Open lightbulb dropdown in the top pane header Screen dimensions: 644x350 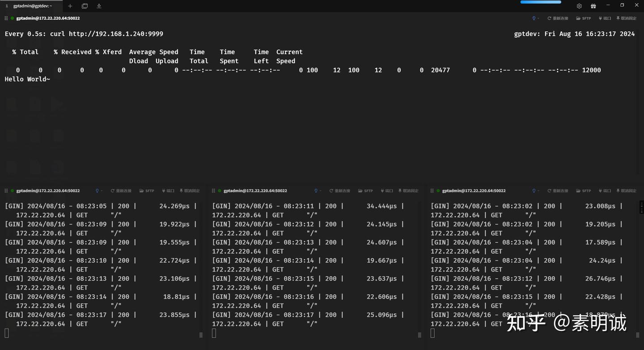[x=535, y=18]
